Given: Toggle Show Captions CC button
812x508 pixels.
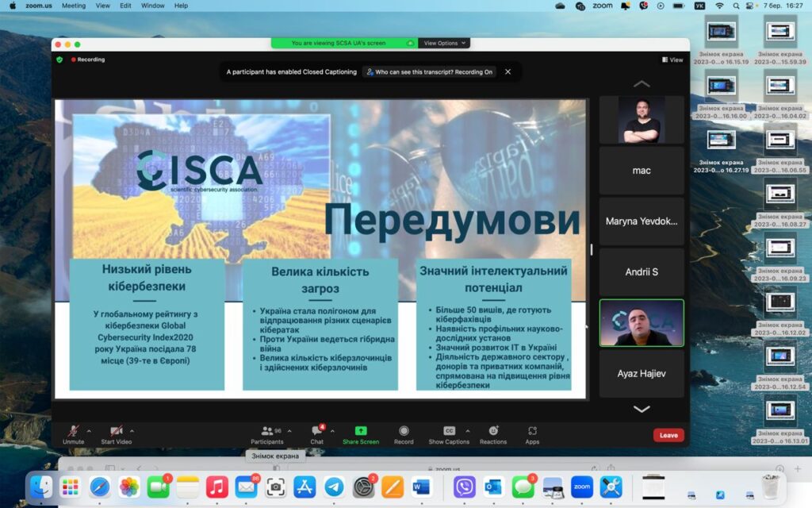Looking at the screenshot, I should 449,431.
